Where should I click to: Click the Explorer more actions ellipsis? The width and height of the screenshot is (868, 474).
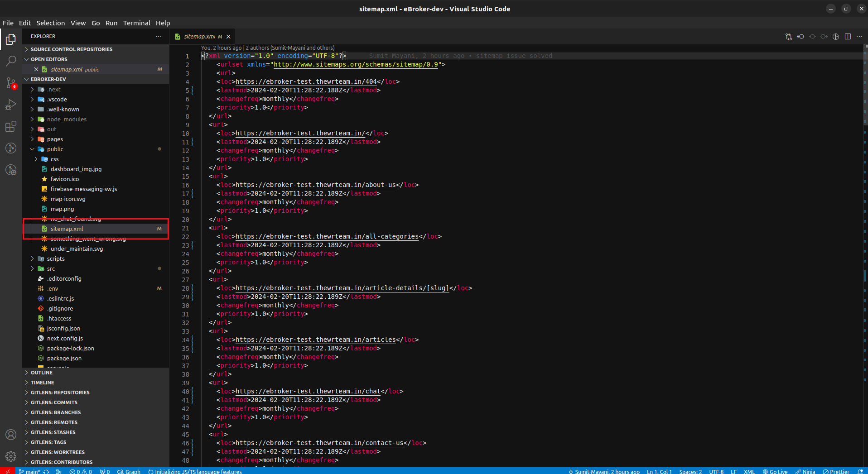[159, 36]
